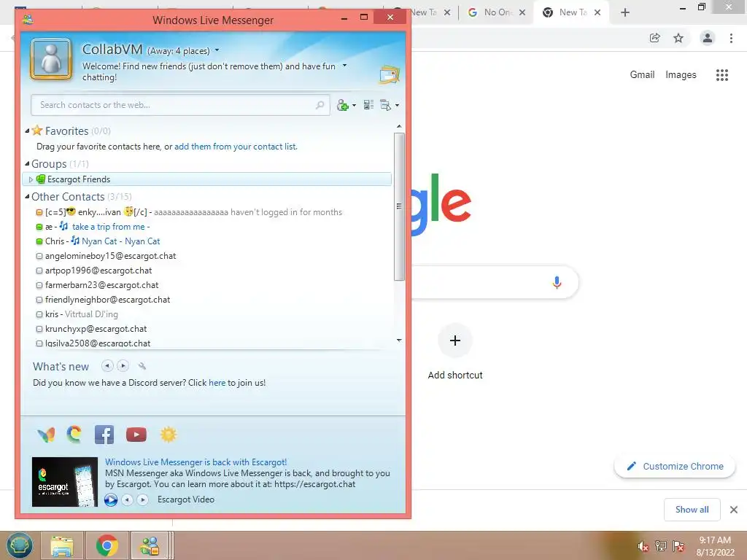Click the Favorites star icon
This screenshot has height=560, width=747.
[x=37, y=130]
